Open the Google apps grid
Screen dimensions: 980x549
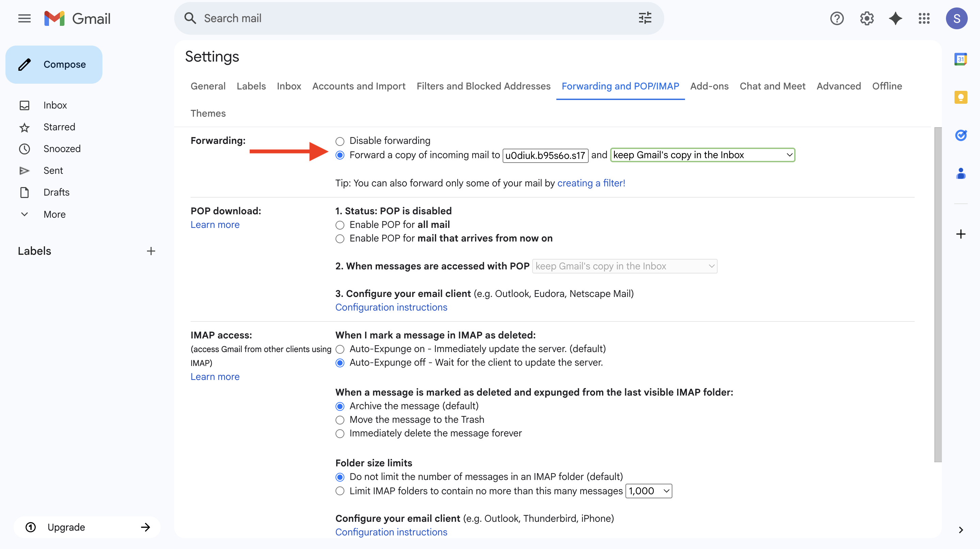point(924,18)
